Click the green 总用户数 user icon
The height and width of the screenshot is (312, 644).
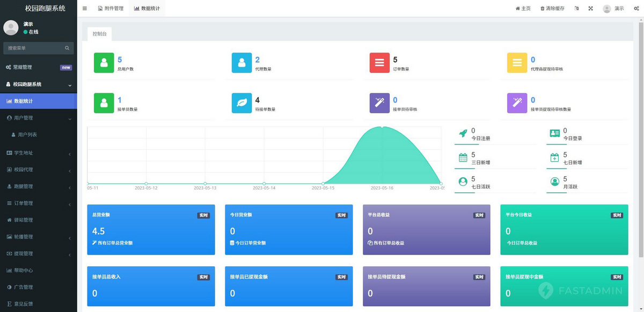104,63
